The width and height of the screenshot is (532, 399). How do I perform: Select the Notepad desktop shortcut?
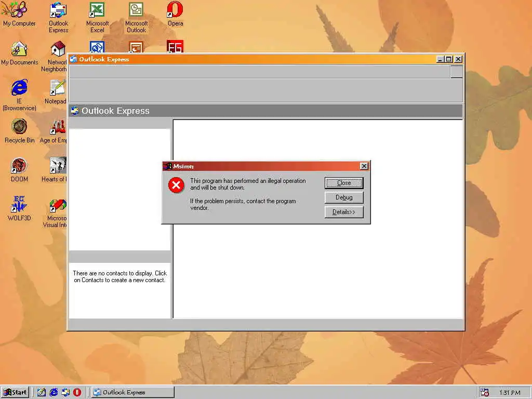pyautogui.click(x=56, y=92)
